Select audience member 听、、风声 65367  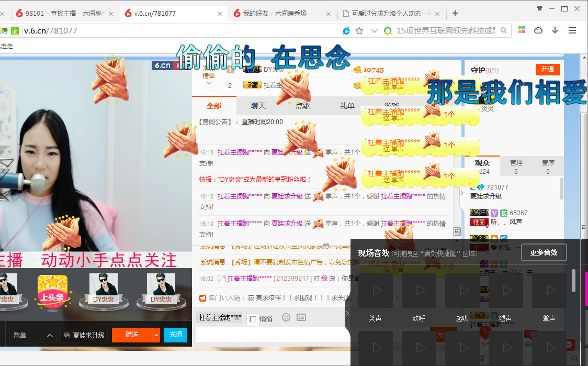[x=514, y=217]
